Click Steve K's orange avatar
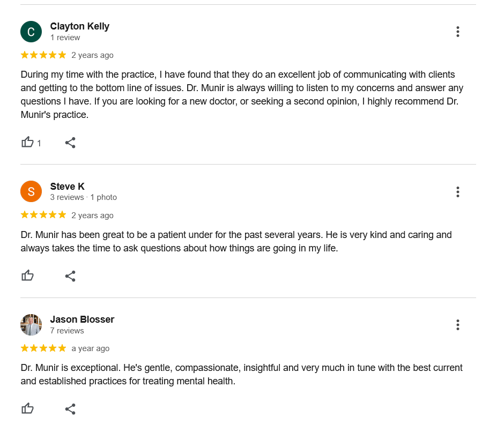 pos(31,191)
